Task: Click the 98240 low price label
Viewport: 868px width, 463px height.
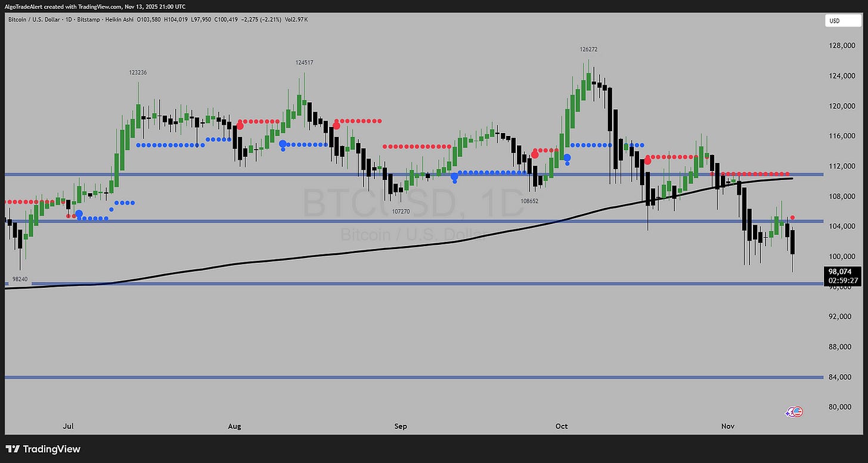Action: pyautogui.click(x=21, y=278)
